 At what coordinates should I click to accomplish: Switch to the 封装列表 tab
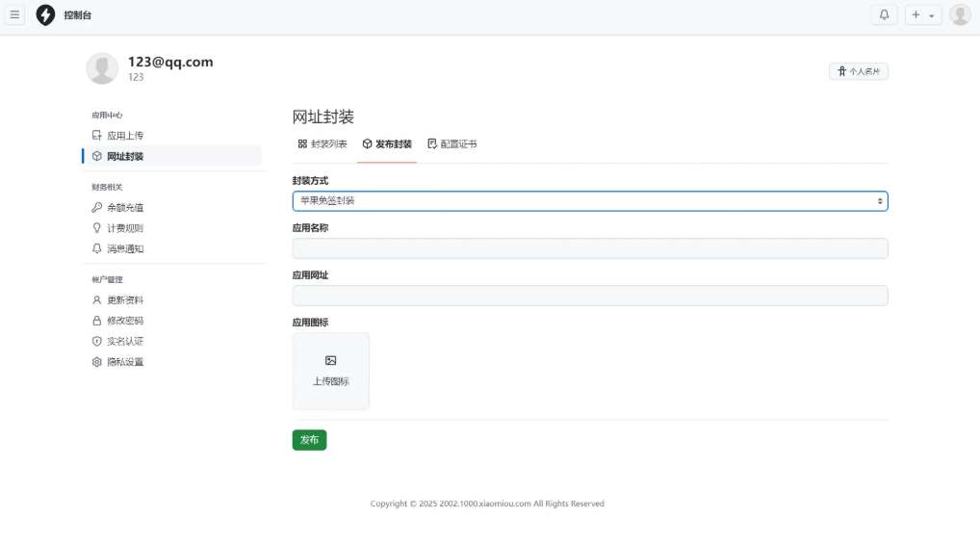click(322, 144)
